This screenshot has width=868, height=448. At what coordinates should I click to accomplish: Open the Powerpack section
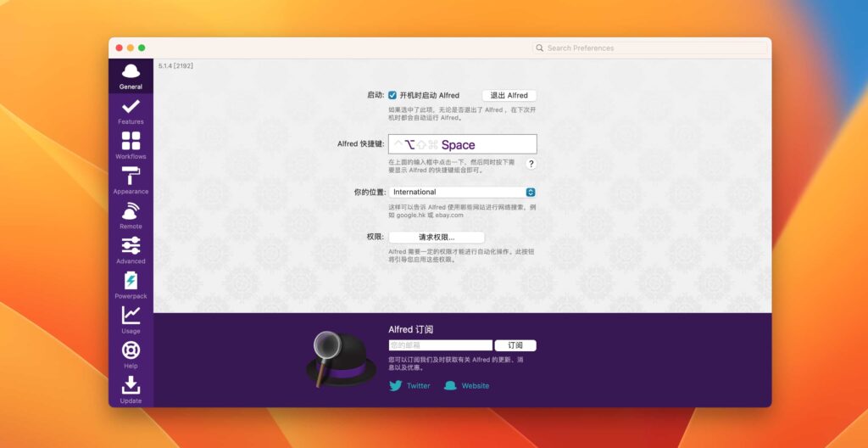(131, 286)
